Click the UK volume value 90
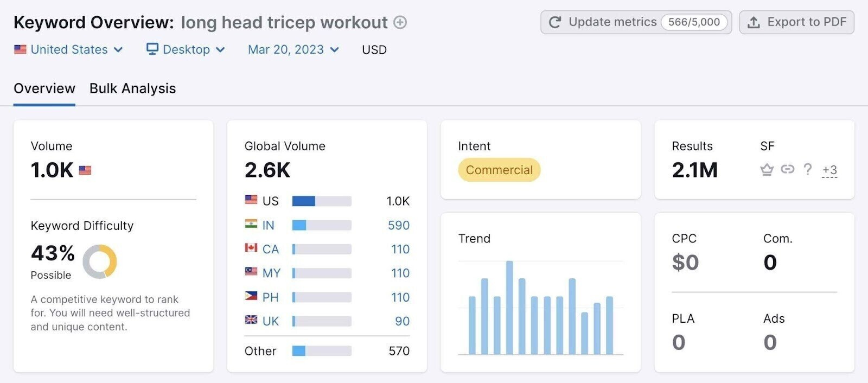 [402, 321]
